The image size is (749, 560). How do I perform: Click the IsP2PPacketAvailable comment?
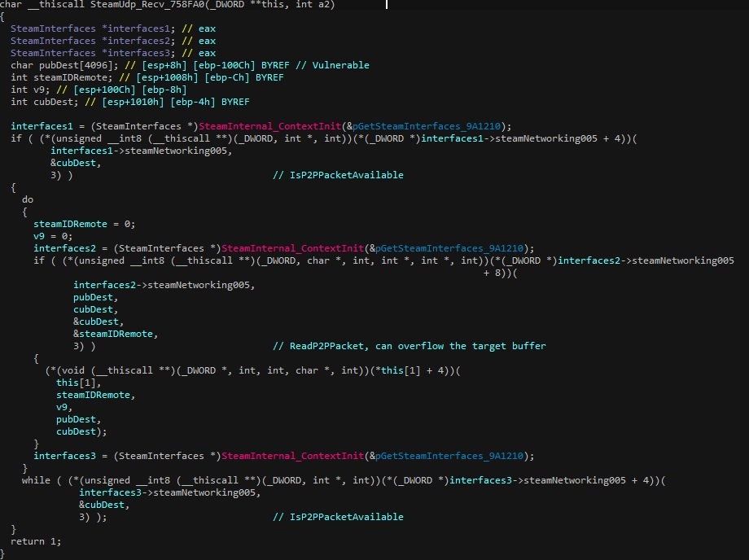[338, 175]
